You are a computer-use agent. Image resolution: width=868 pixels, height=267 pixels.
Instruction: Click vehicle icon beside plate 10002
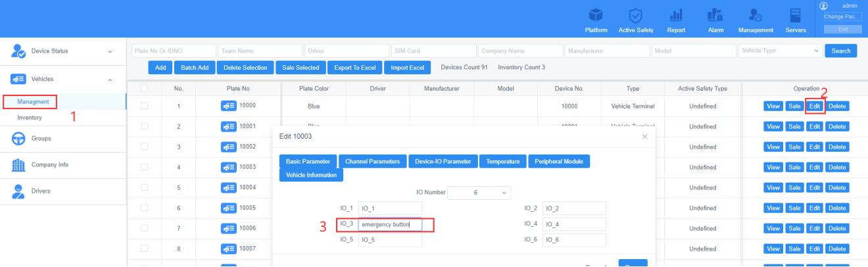228,147
